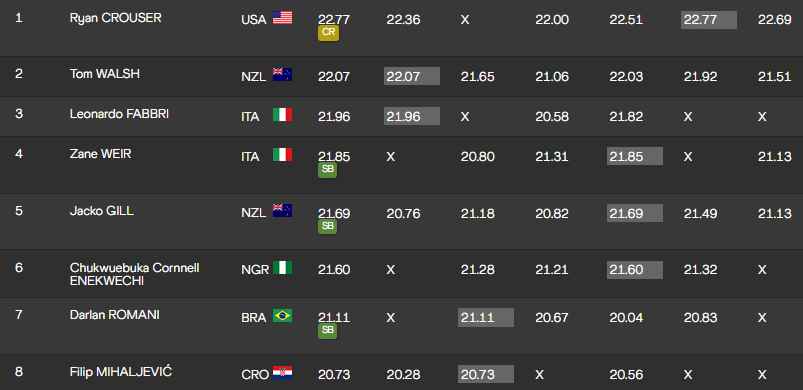Screen dimensions: 803x390
Task: Click New Zealand flag beside Tom Walsh
Action: pyautogui.click(x=282, y=75)
